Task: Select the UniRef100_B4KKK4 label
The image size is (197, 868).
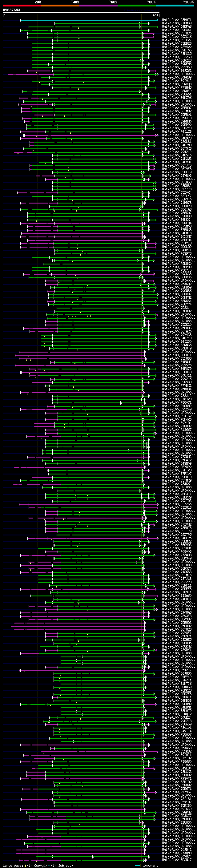Action: (x=177, y=220)
